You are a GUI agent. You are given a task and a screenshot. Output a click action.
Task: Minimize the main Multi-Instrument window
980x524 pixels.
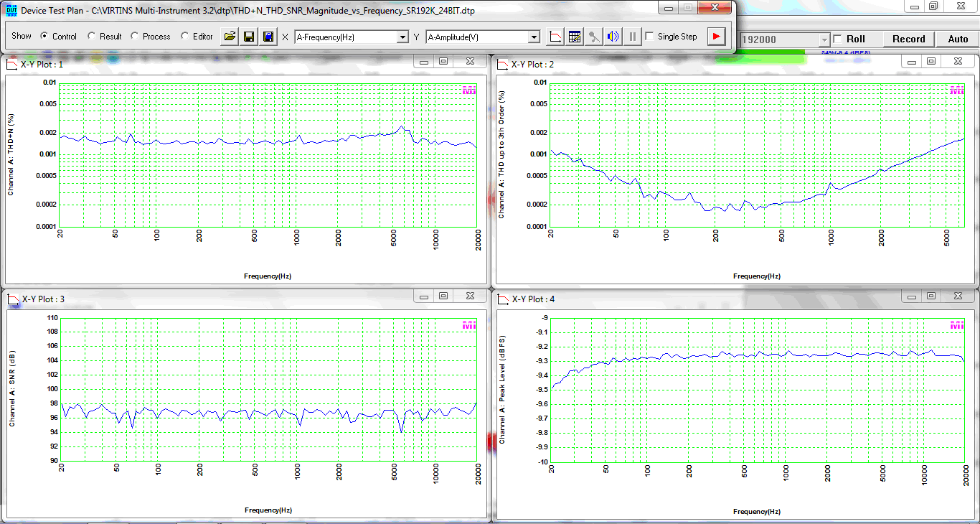coord(914,6)
